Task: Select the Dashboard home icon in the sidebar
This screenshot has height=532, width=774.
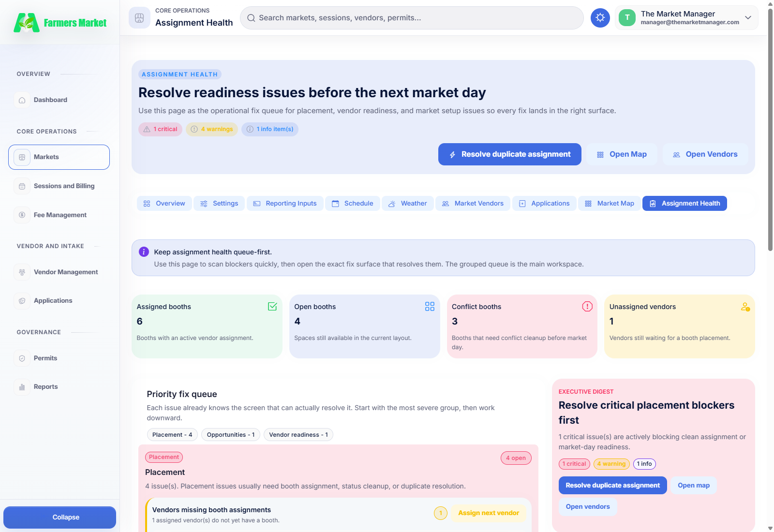Action: point(22,100)
